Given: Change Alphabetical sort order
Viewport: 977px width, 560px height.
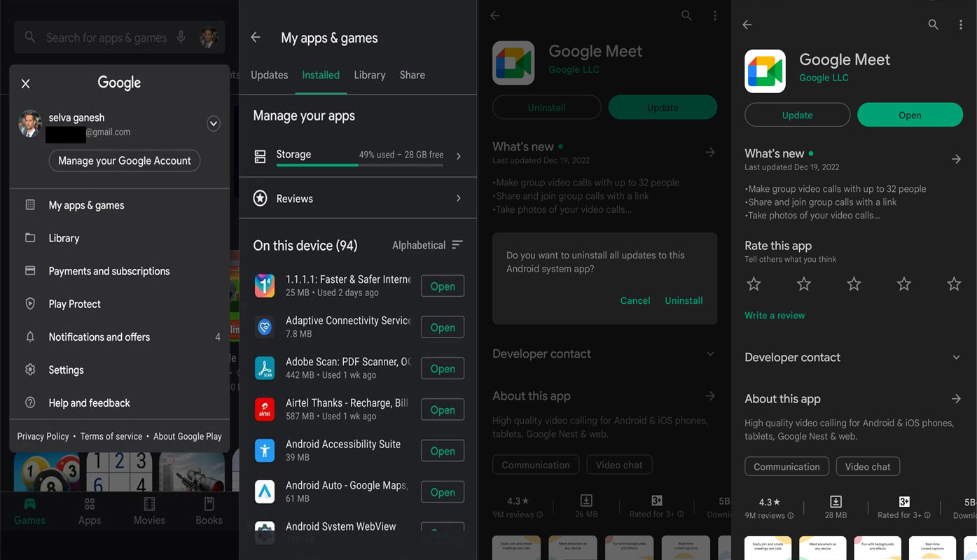Looking at the screenshot, I should click(x=427, y=245).
